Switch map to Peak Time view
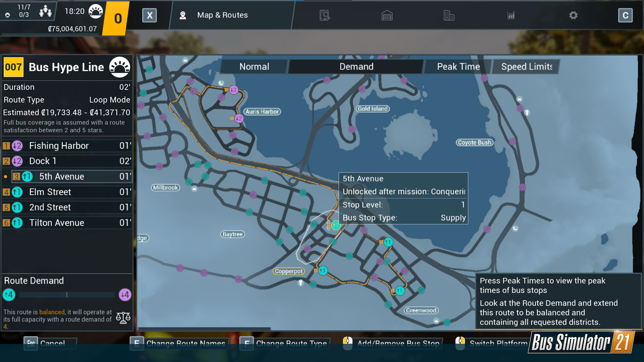 pyautogui.click(x=458, y=67)
